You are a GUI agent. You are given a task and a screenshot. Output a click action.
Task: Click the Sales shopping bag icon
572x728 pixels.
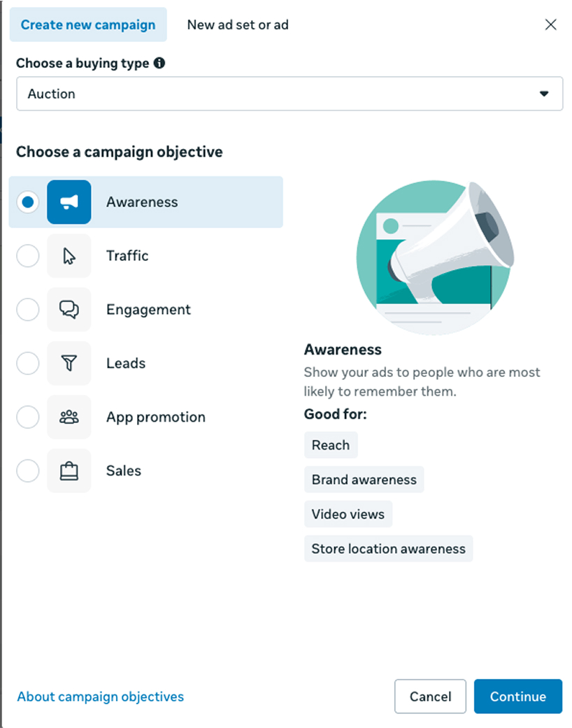(x=69, y=471)
